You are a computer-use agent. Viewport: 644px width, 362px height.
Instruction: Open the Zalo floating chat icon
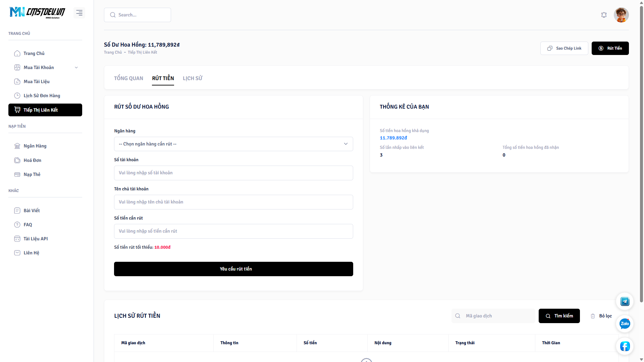click(x=625, y=324)
